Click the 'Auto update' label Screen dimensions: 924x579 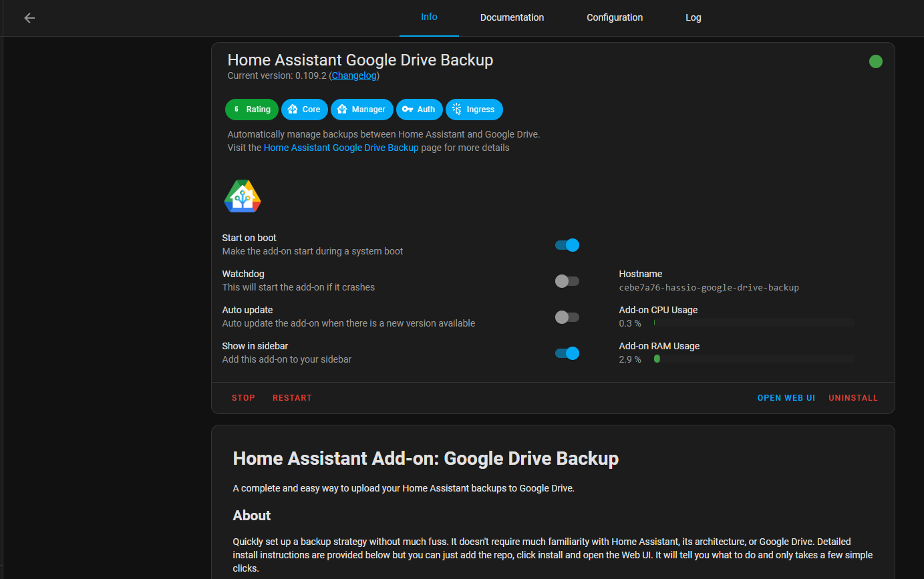[x=247, y=310]
